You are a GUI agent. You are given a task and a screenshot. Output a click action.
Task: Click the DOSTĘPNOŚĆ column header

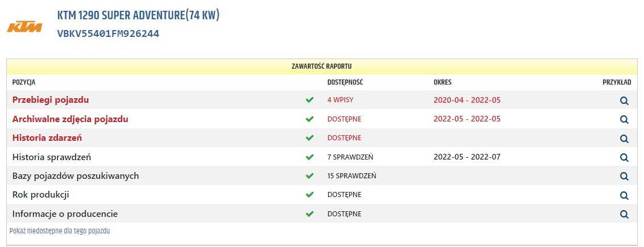click(x=345, y=82)
